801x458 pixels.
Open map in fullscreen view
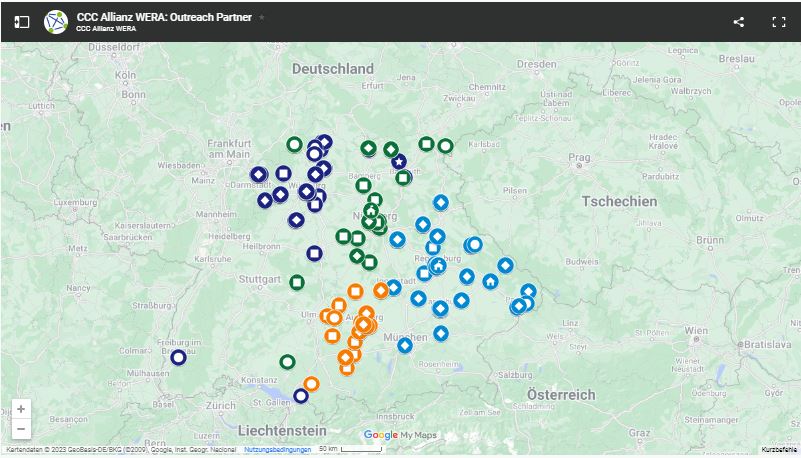tap(779, 21)
